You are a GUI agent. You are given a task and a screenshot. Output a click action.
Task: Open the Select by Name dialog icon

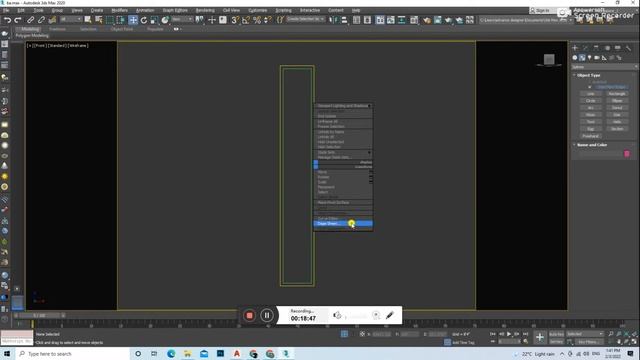point(99,20)
